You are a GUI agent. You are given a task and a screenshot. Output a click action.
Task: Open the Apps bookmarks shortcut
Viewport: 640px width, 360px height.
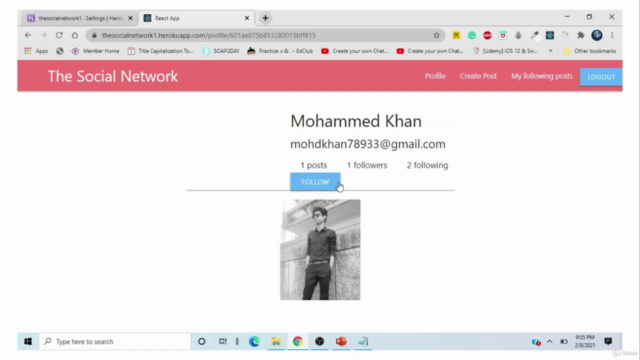tap(36, 51)
